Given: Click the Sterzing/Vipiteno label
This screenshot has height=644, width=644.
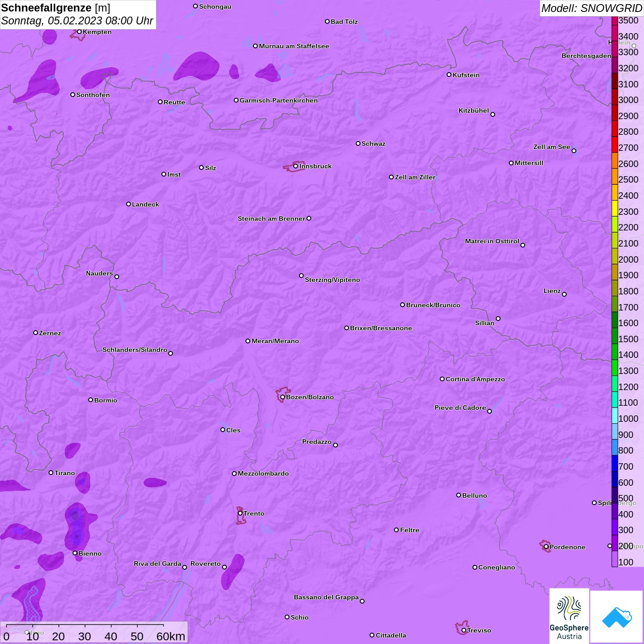Looking at the screenshot, I should 333,280.
